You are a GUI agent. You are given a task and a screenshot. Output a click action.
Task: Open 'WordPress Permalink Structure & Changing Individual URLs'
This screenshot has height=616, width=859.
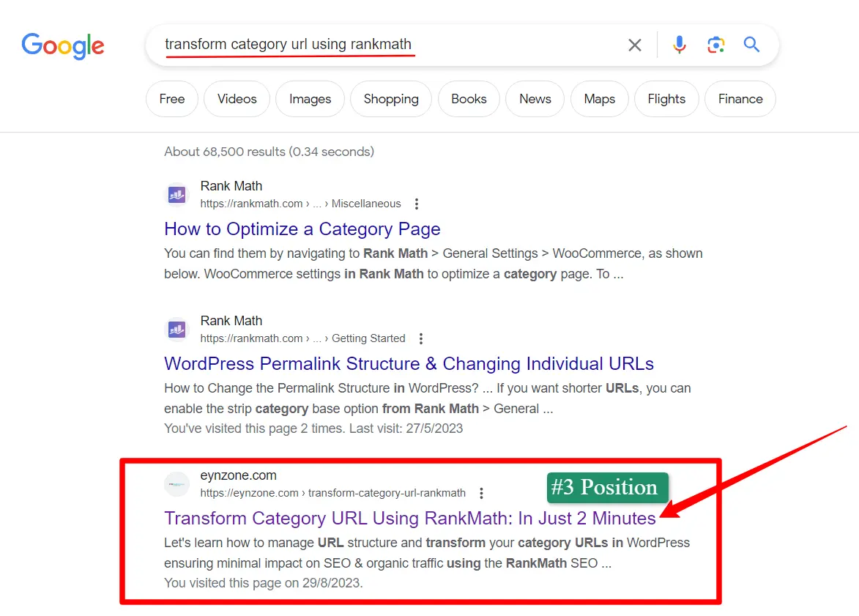pyautogui.click(x=409, y=364)
